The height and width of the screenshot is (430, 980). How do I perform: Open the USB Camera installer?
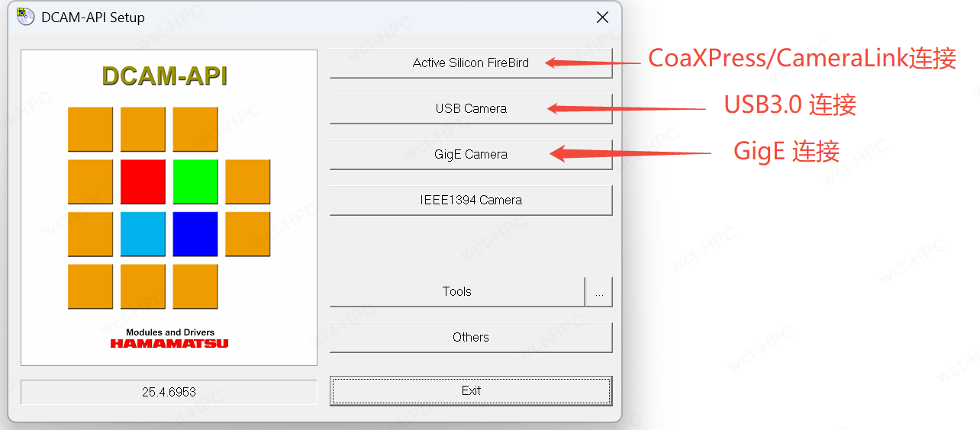click(x=470, y=109)
